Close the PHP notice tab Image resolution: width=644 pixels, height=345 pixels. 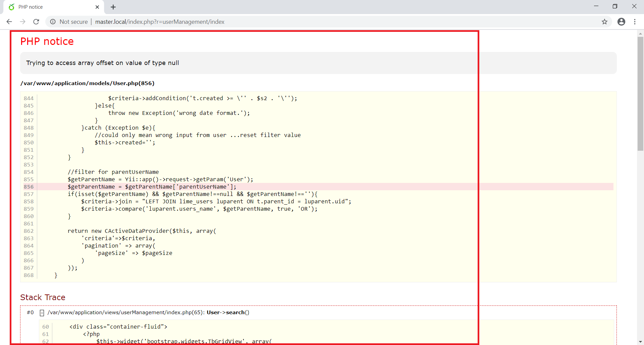point(97,7)
